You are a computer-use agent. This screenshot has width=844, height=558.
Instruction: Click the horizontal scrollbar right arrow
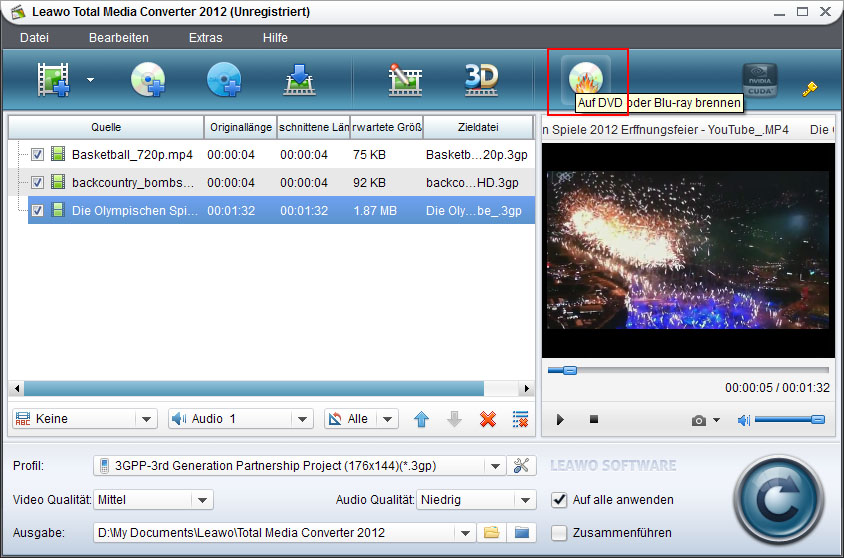click(526, 388)
